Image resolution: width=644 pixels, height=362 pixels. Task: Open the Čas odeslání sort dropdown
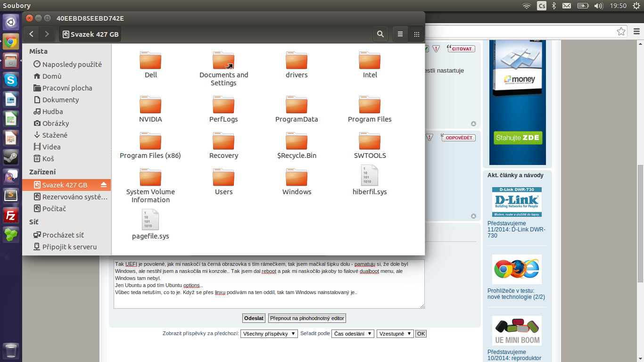tap(353, 334)
